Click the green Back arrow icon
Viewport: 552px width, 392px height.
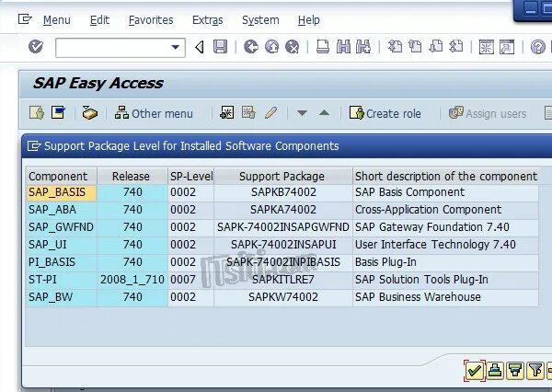tap(250, 47)
